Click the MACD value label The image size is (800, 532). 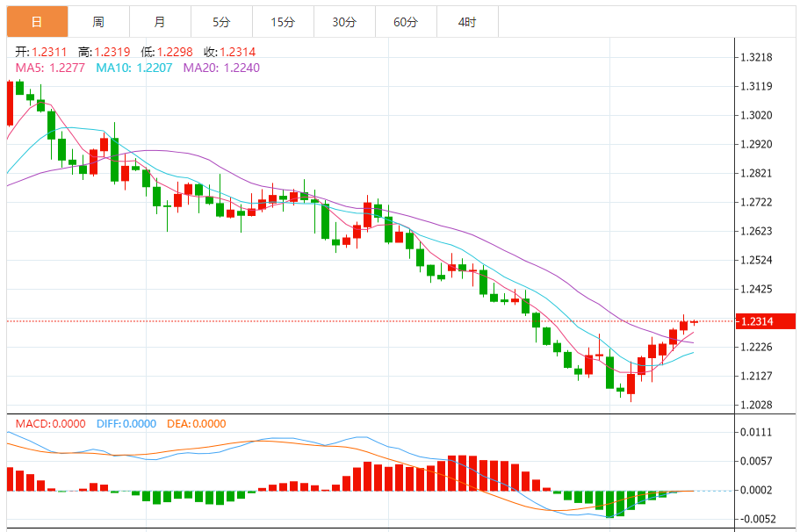51,424
